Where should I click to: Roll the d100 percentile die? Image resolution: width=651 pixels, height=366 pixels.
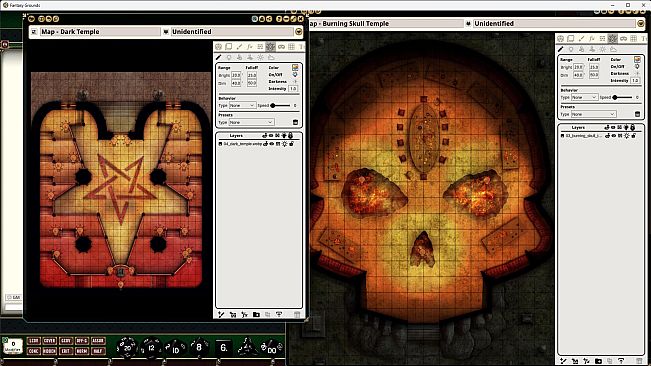coord(272,347)
